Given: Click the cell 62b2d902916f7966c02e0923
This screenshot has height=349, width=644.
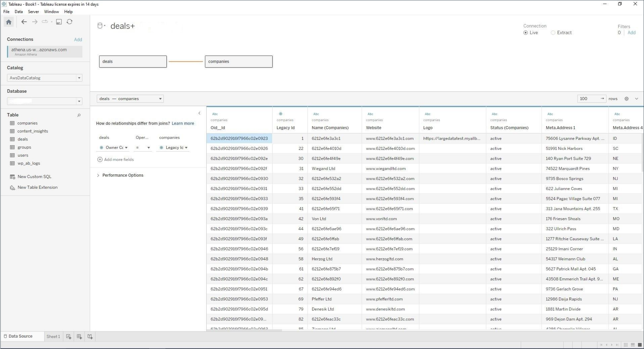Looking at the screenshot, I should (x=239, y=138).
